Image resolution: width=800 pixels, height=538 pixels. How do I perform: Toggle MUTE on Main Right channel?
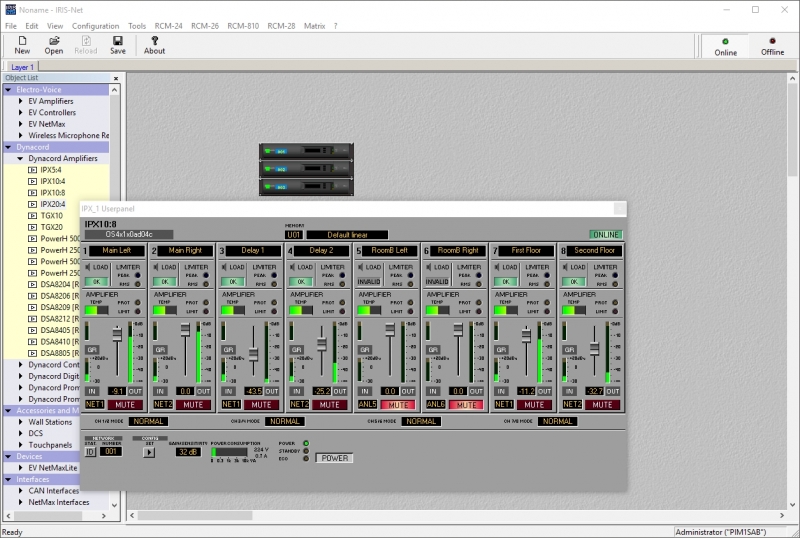point(193,405)
